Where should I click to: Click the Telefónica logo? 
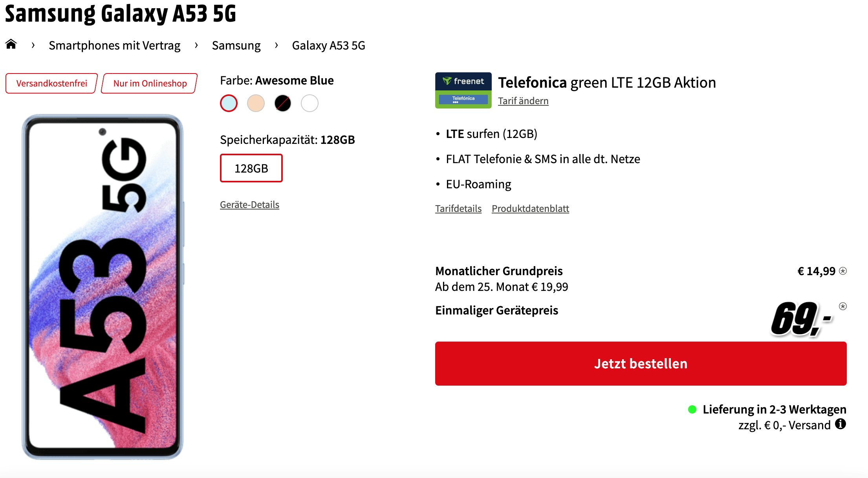click(463, 99)
